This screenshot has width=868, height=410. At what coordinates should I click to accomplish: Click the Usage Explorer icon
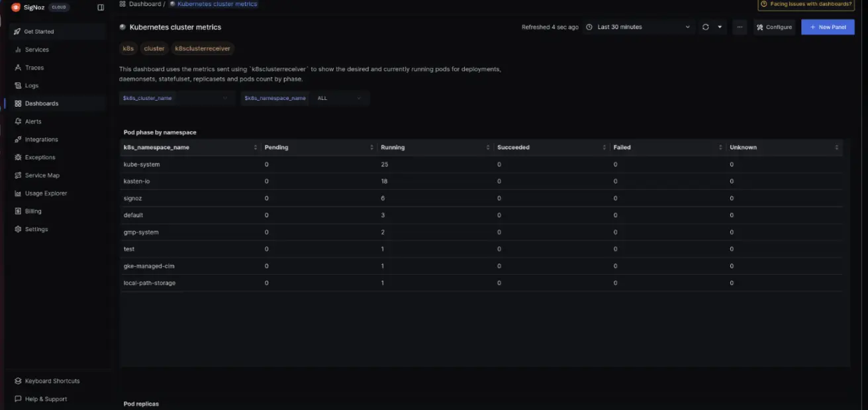pos(18,193)
